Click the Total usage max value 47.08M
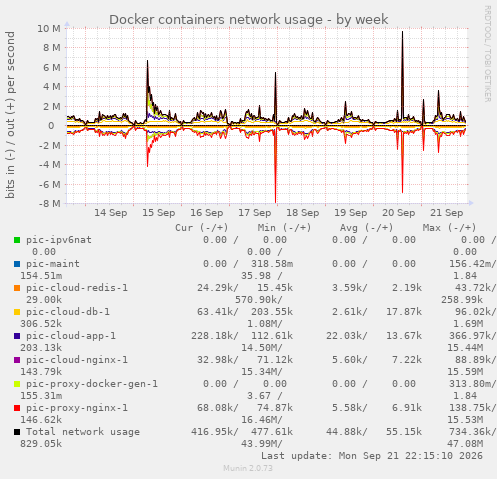 coord(465,444)
